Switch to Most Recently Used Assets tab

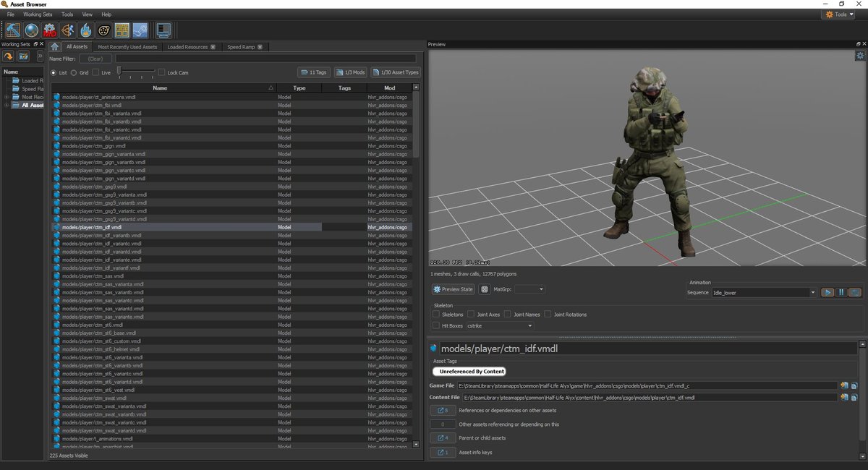pos(127,47)
